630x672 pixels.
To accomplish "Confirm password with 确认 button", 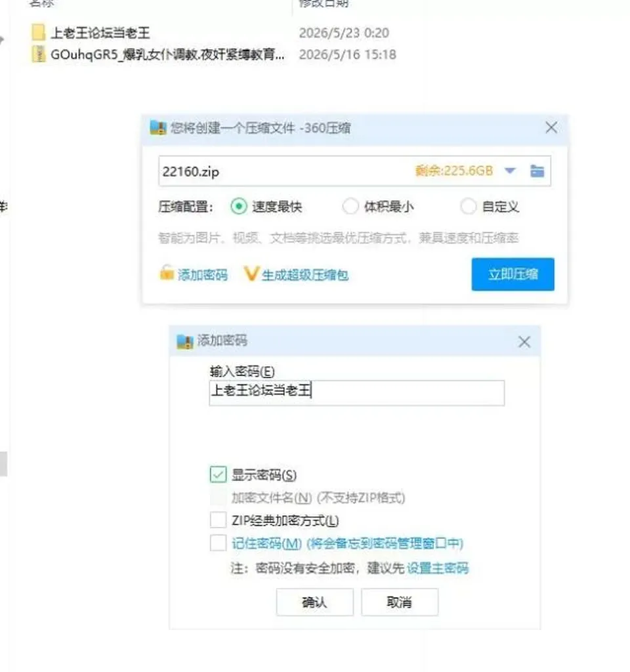I will (x=314, y=602).
